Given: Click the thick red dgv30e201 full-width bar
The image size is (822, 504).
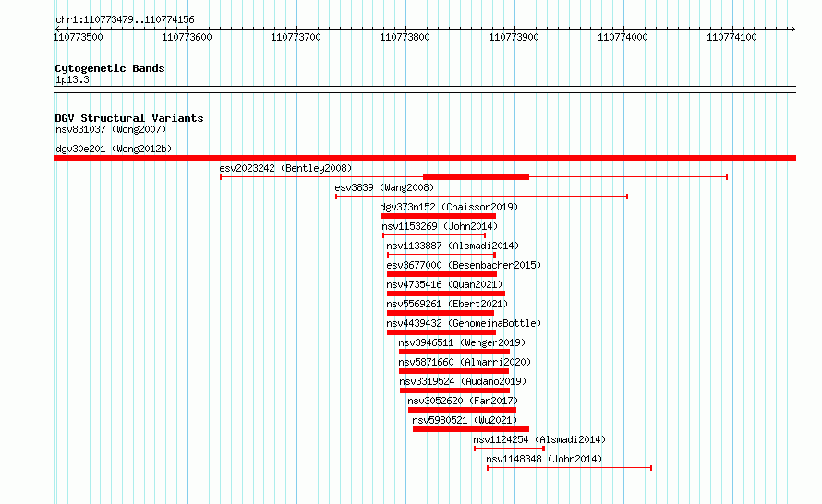Looking at the screenshot, I should point(425,158).
